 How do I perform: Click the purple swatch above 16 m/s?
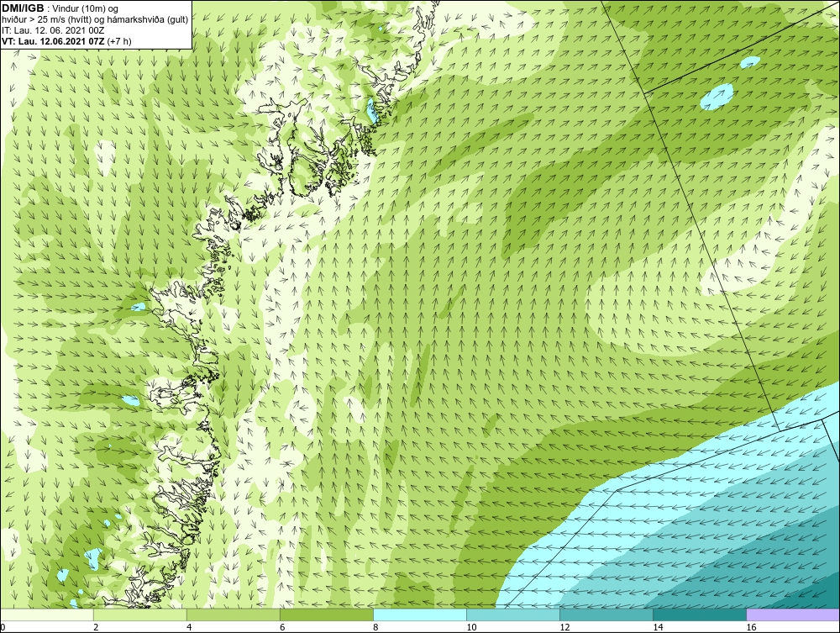[x=793, y=615]
